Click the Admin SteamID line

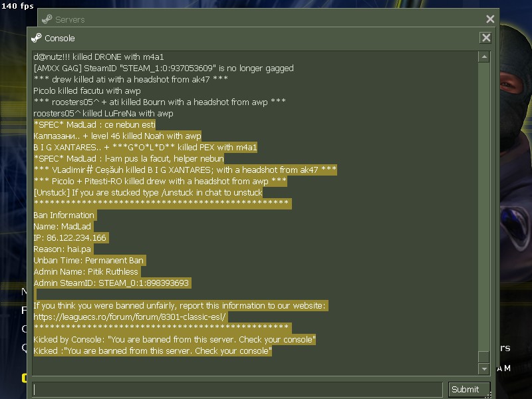[112, 283]
